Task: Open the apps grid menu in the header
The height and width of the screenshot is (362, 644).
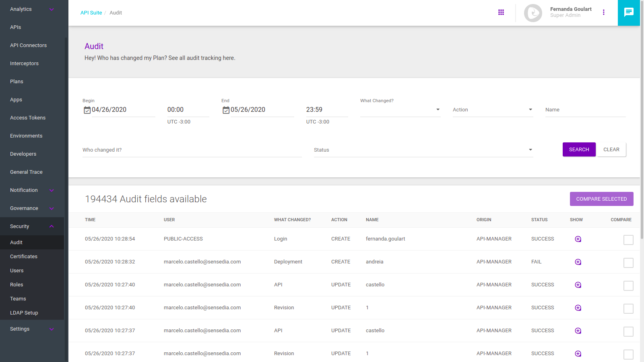Action: pyautogui.click(x=501, y=12)
